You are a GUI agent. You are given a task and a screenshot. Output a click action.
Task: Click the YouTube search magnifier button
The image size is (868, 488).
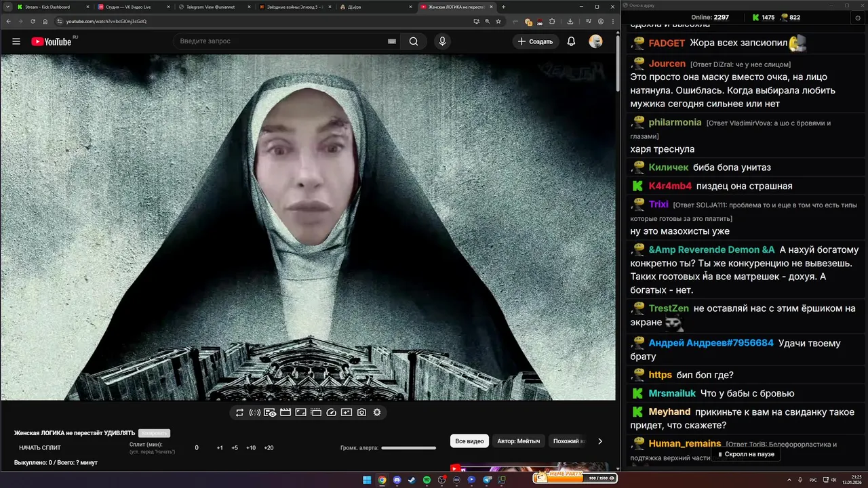[x=414, y=41]
